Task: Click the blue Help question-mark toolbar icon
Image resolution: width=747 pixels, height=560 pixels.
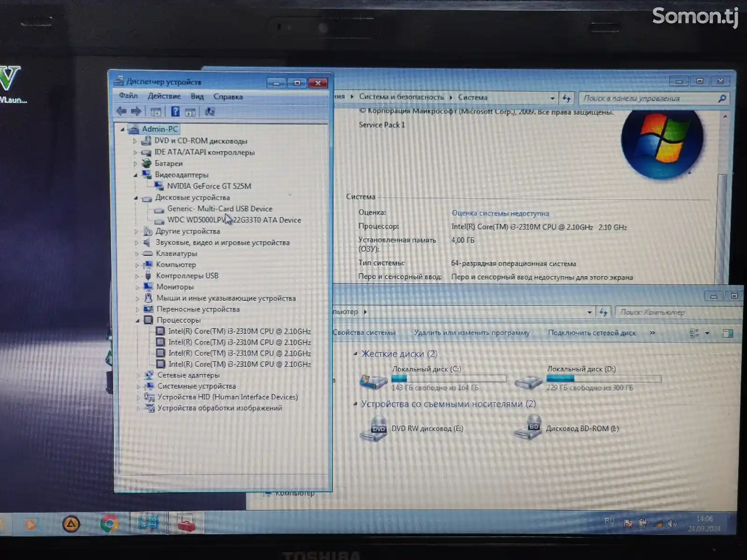Action: point(175,112)
